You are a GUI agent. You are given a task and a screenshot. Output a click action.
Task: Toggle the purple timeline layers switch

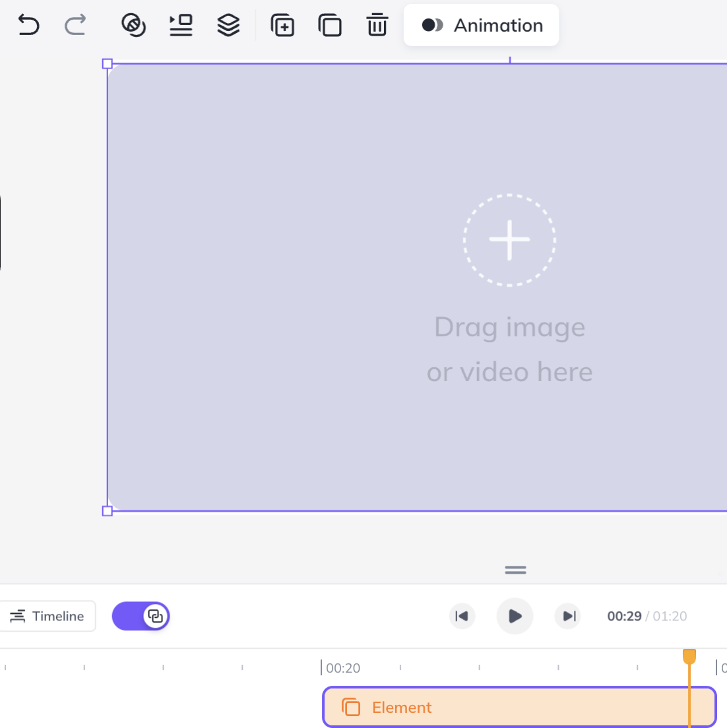point(141,616)
